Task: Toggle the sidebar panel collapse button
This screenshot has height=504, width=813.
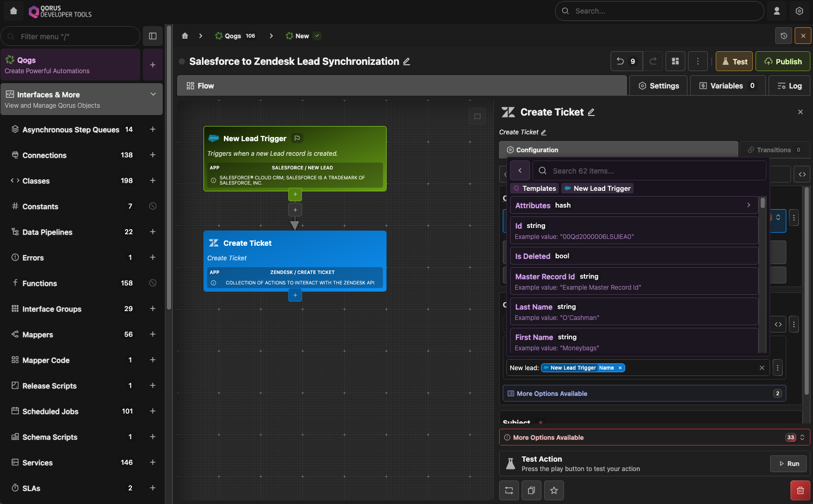Action: coord(153,36)
